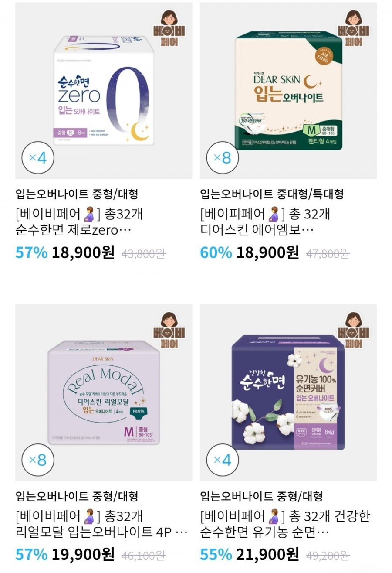Viewport: 392px width, 573px height.
Task: Open the 건강한 순수한면 유기농 순면 title
Action: (x=285, y=524)
